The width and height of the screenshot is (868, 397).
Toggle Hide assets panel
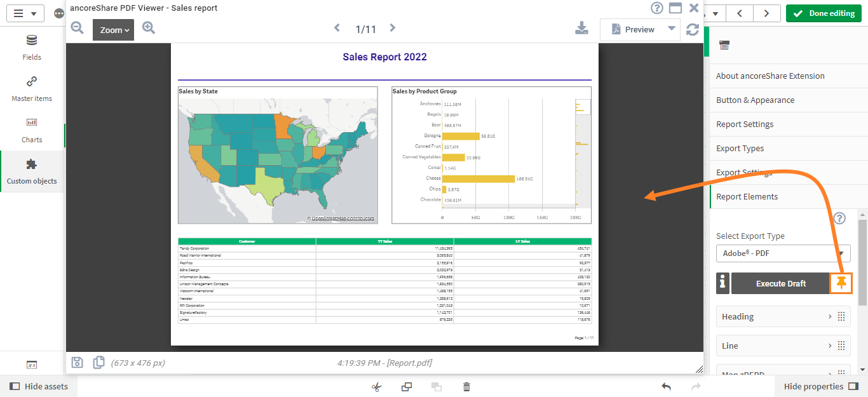click(x=39, y=386)
